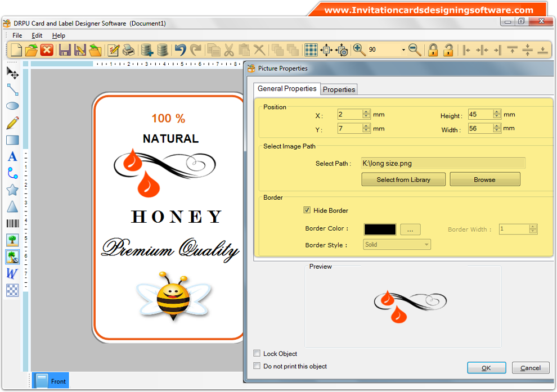Image resolution: width=557 pixels, height=392 pixels.
Task: Open the WordArt tool
Action: pos(12,274)
